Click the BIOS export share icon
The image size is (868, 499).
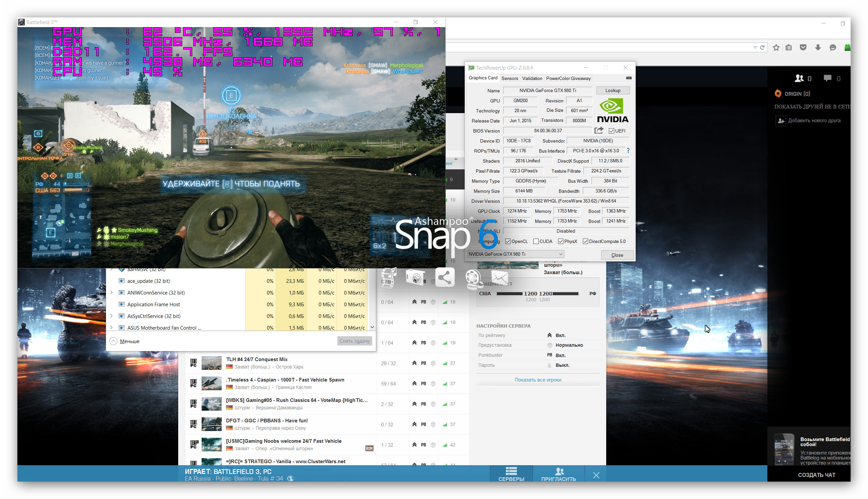599,131
